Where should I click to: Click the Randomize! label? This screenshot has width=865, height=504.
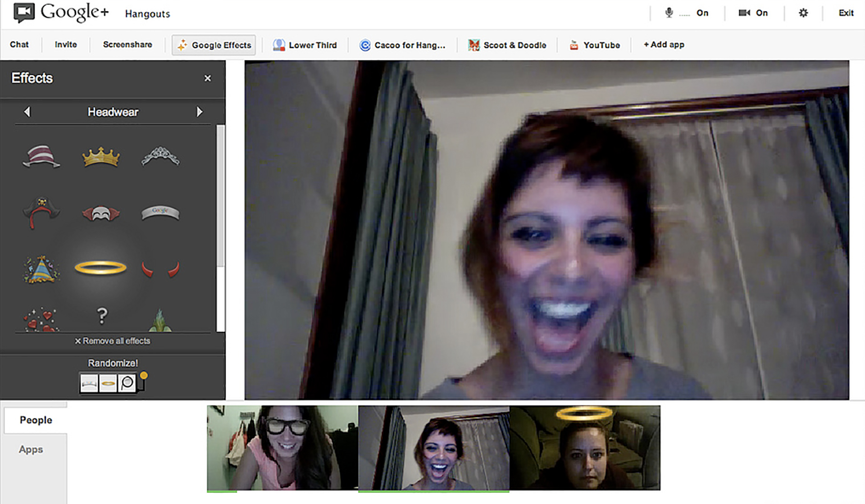point(113,363)
